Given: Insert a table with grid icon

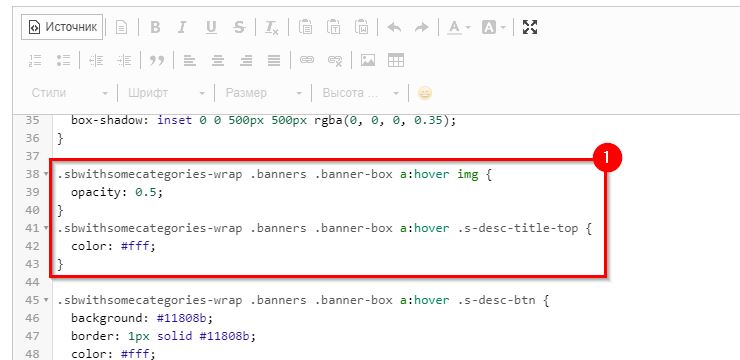Looking at the screenshot, I should tap(395, 60).
